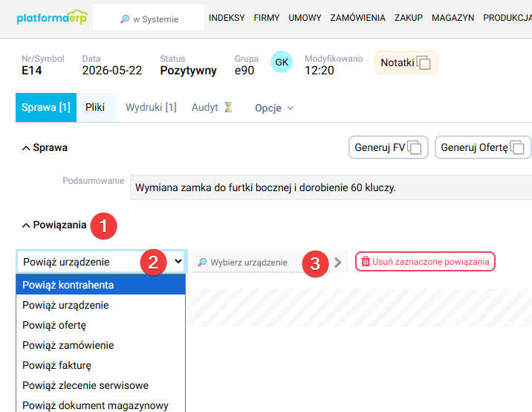Open FIRMY in the top menu
This screenshot has height=412, width=532.
[266, 18]
